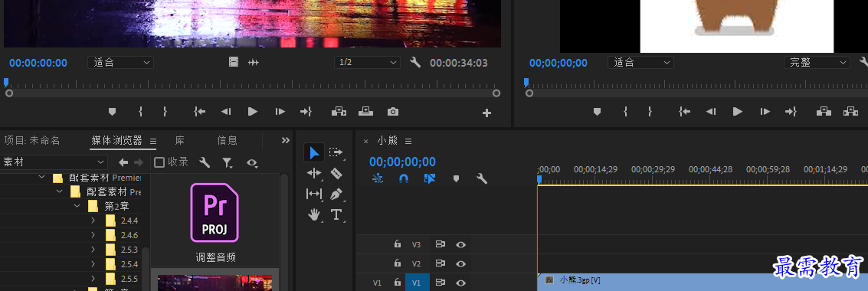Toggle V2 sync lock
Image resolution: width=868 pixels, height=291 pixels.
tap(440, 263)
